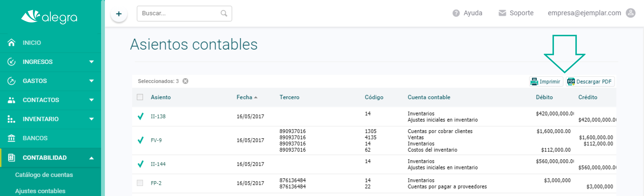Open the Soporte link
Viewport: 644px width, 196px height.
click(521, 13)
